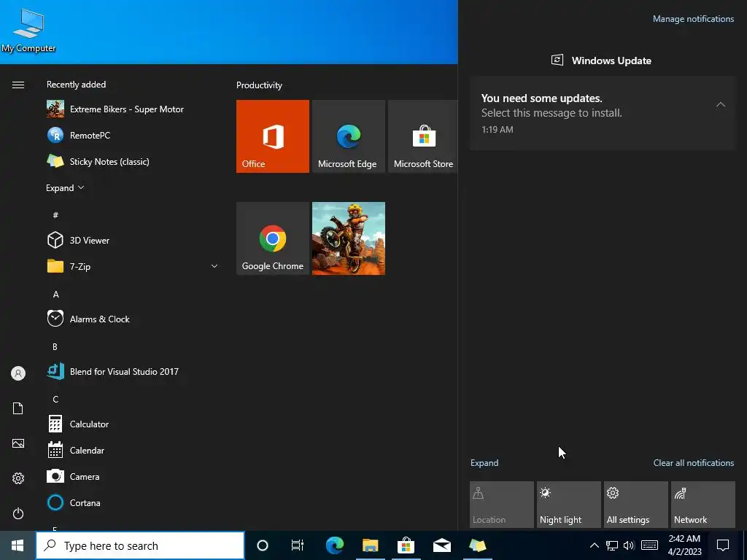Jump to the C letter group header
The width and height of the screenshot is (747, 560).
[x=55, y=399]
